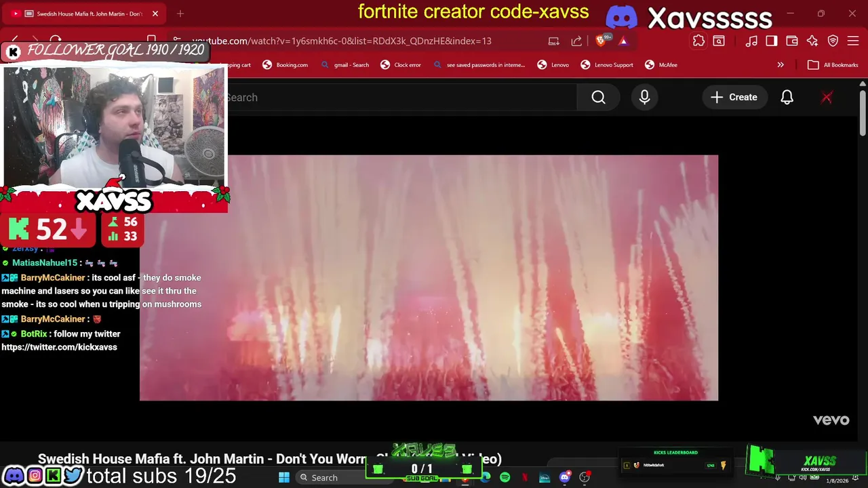Open the Clock error bookmark
Screen dimensions: 868x488
pyautogui.click(x=401, y=65)
